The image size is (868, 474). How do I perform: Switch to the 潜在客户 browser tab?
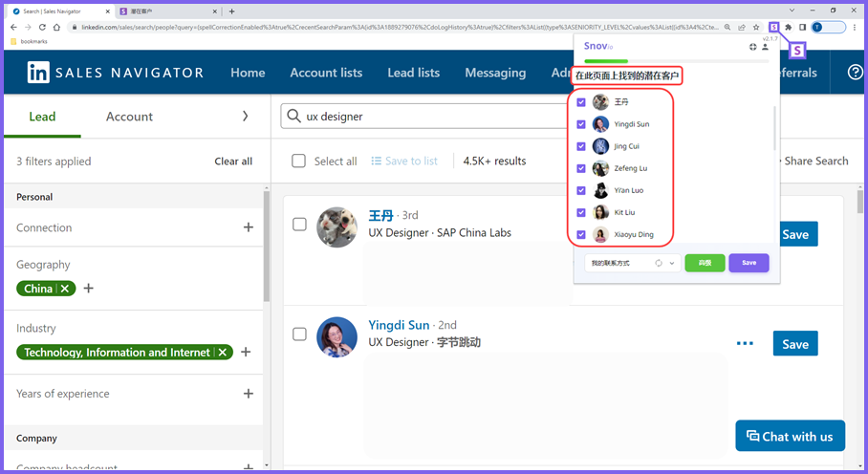click(x=167, y=11)
